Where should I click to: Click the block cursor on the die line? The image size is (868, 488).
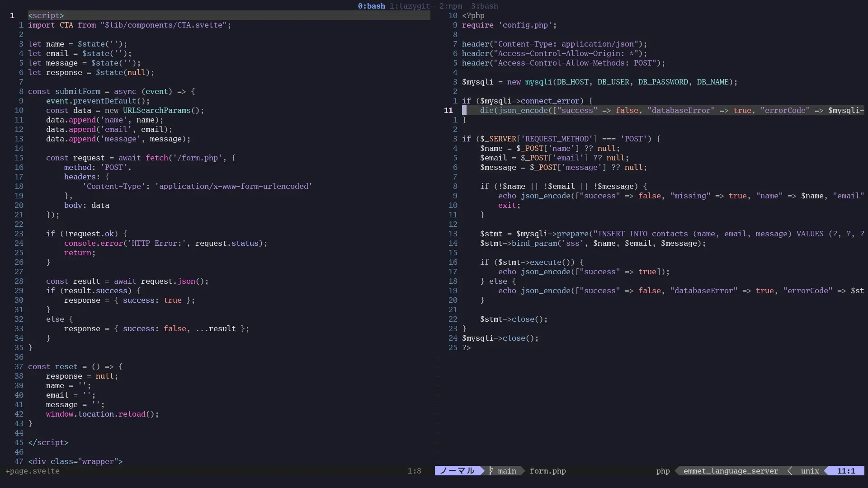pyautogui.click(x=464, y=110)
